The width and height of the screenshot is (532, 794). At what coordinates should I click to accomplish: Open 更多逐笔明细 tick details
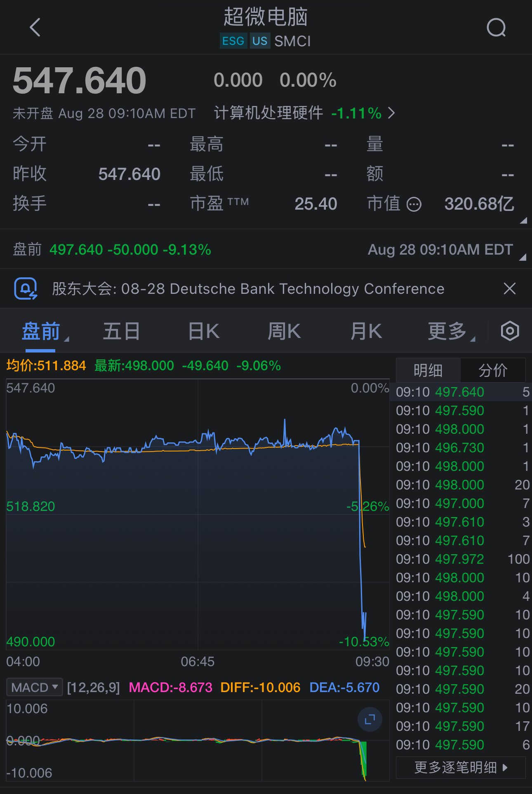461,768
